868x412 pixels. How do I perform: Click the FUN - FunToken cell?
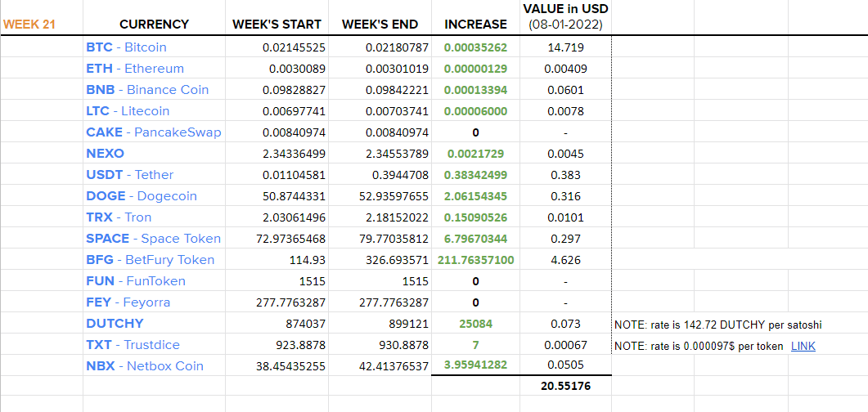(x=155, y=281)
